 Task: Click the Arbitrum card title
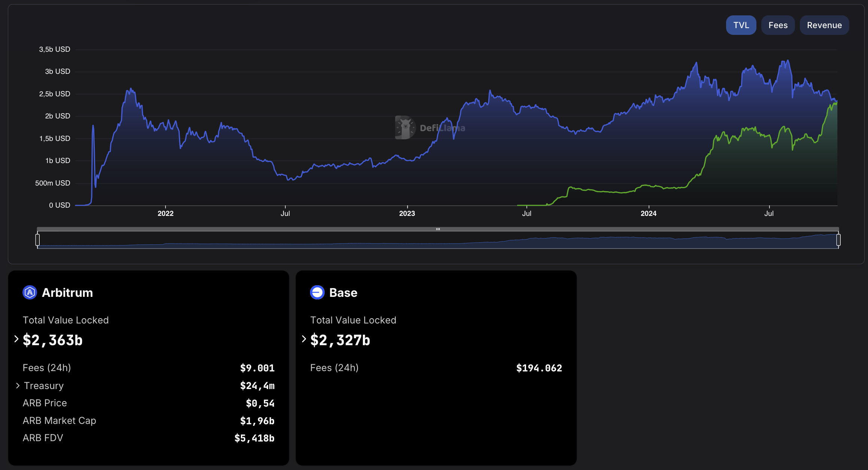pyautogui.click(x=67, y=292)
